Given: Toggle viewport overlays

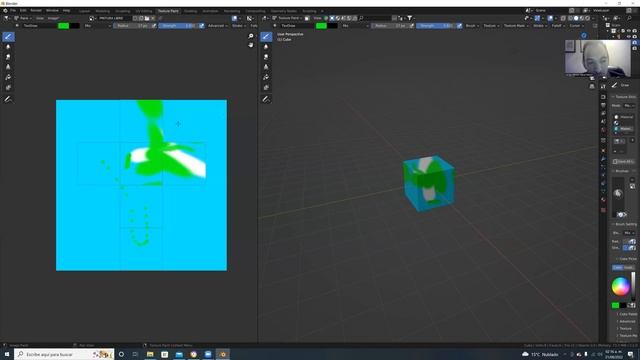Looking at the screenshot, I should pyautogui.click(x=550, y=18).
